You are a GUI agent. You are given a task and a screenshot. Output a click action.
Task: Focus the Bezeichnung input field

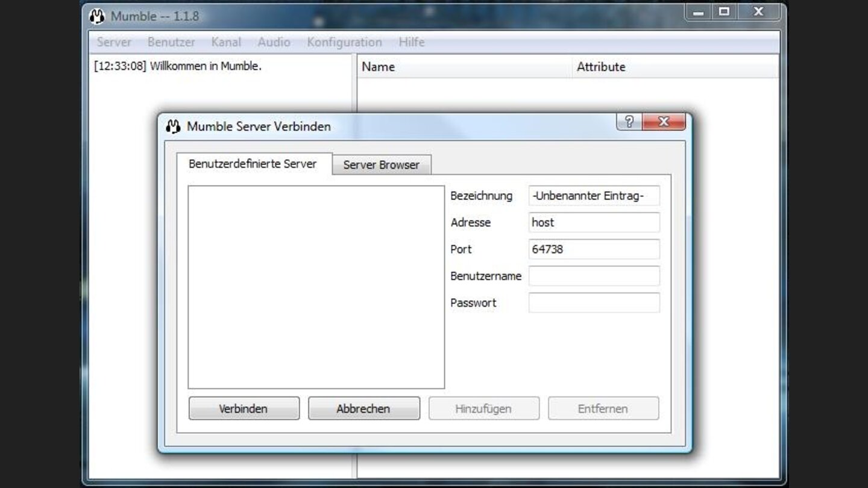click(x=594, y=196)
